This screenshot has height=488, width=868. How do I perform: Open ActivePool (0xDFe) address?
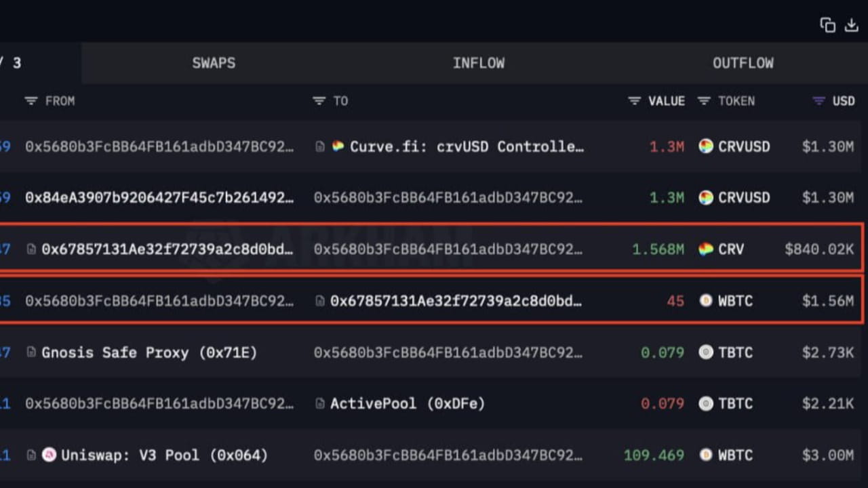(408, 404)
